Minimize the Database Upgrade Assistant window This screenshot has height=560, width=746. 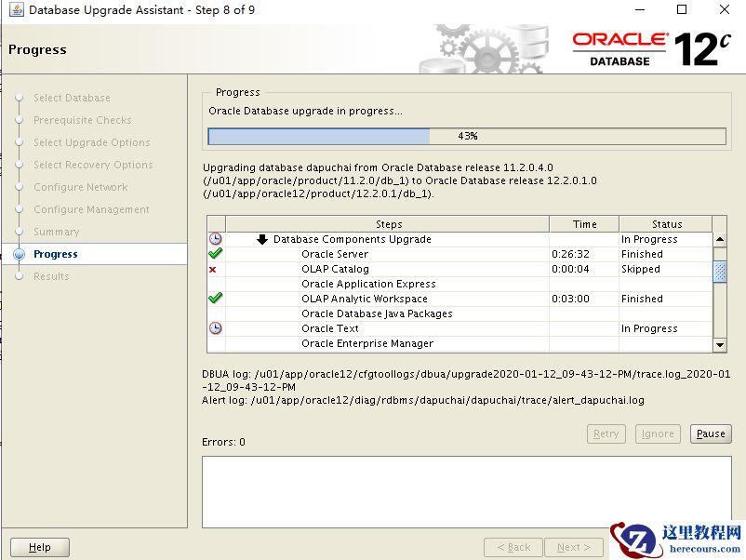click(x=640, y=9)
